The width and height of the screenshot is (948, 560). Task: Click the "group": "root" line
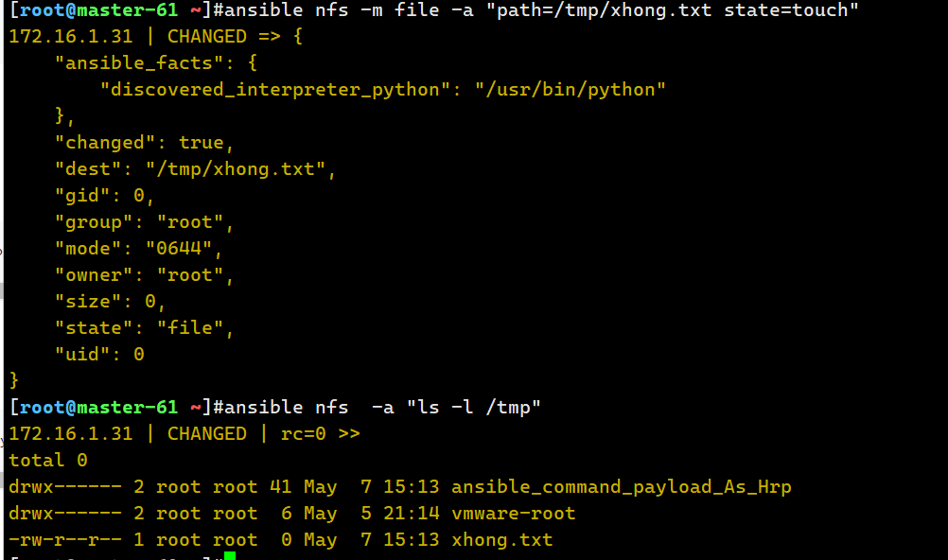[144, 222]
